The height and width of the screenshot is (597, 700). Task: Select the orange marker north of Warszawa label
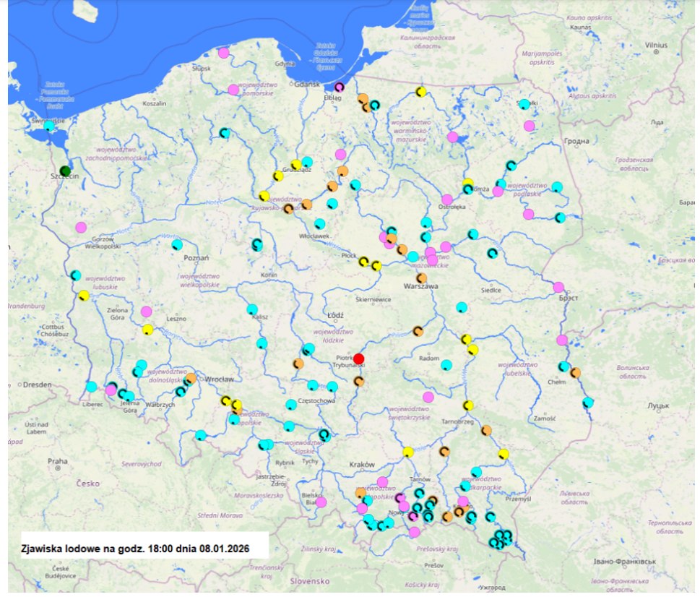pyautogui.click(x=421, y=278)
